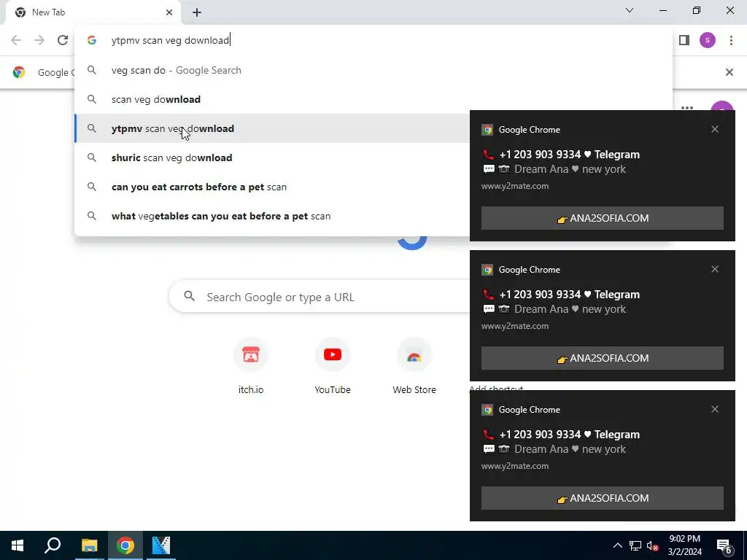Choose 'can you eat carrots before a pet scan'
Viewport: 747px width, 560px height.
(273, 187)
